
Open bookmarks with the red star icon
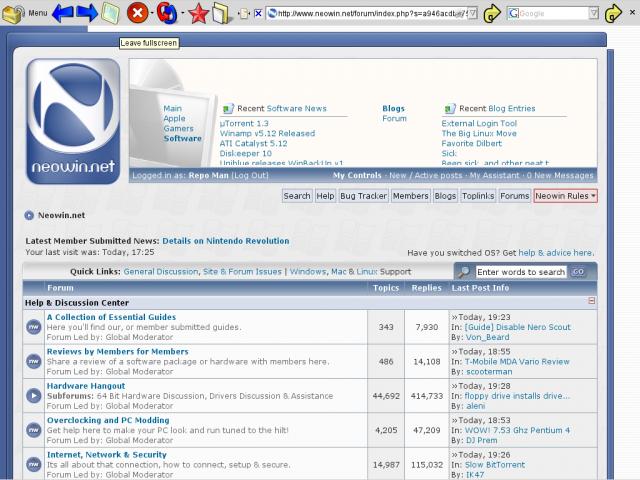click(x=198, y=13)
